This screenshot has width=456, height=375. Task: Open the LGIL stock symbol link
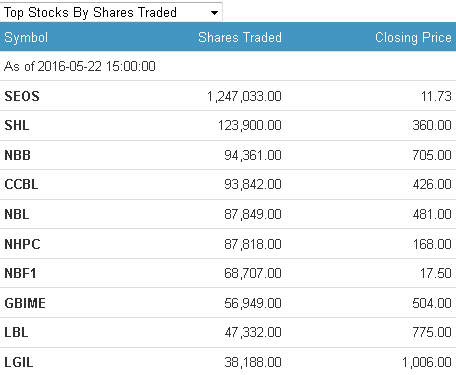pos(19,362)
